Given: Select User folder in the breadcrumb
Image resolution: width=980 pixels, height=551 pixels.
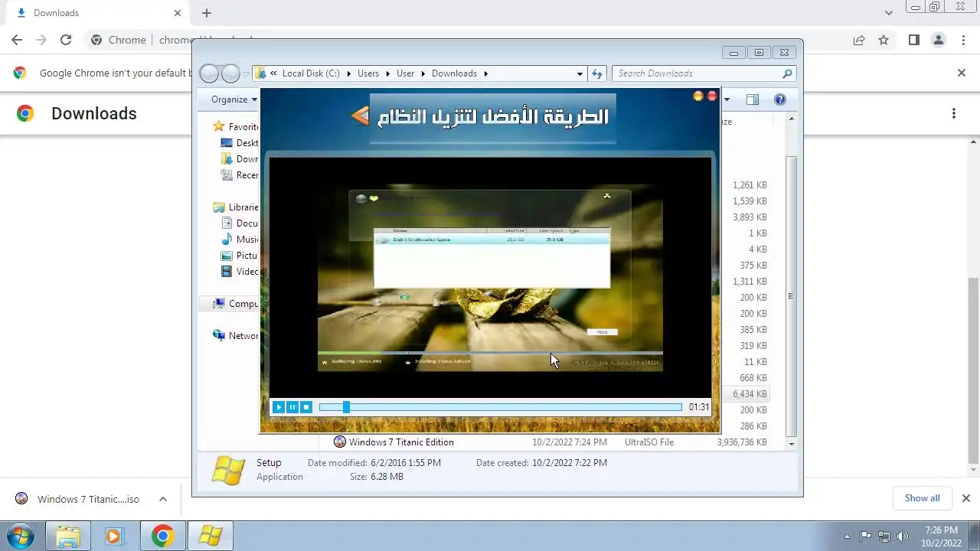Looking at the screenshot, I should tap(406, 73).
